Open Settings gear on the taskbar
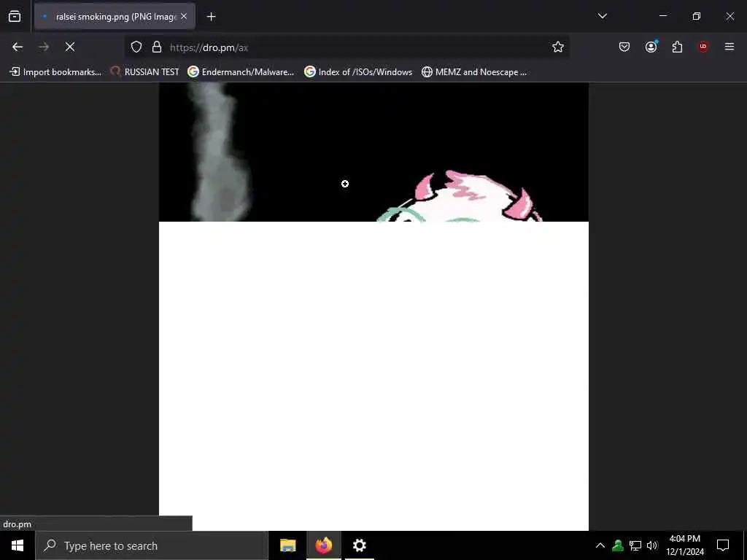Screen dimensions: 747x560 pyautogui.click(x=359, y=545)
